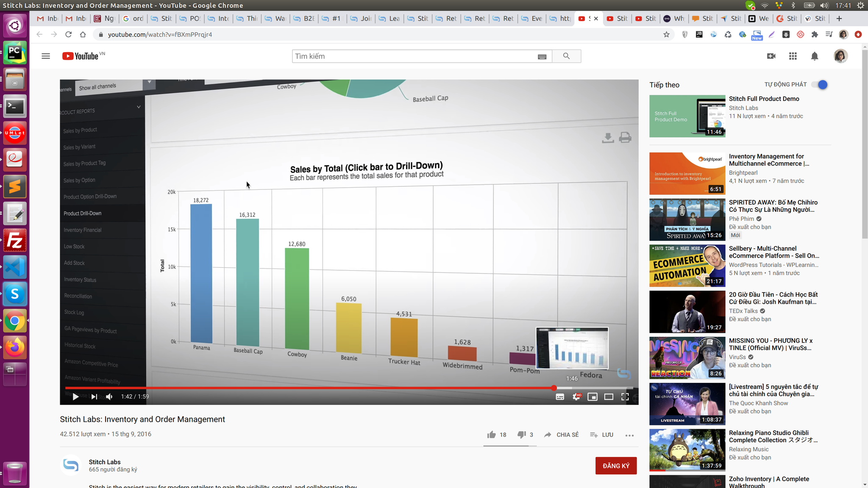Click the ĐĂNG KÝ subscribe button
Viewport: 868px width, 488px height.
(616, 466)
